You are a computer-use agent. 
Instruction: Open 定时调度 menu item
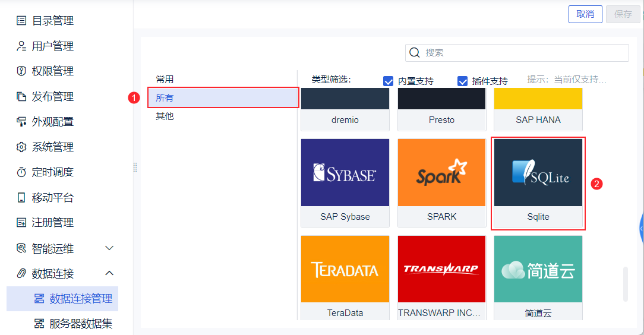click(x=52, y=172)
